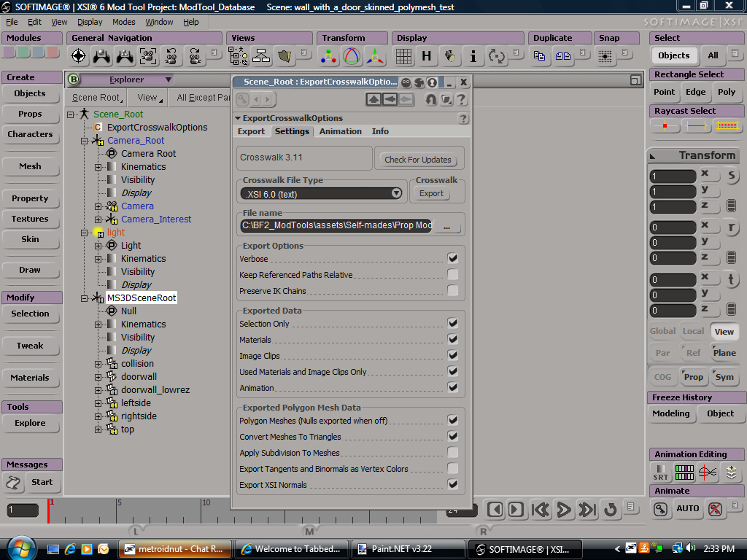The image size is (747, 560).
Task: Switch to the Animation tab
Action: [340, 131]
